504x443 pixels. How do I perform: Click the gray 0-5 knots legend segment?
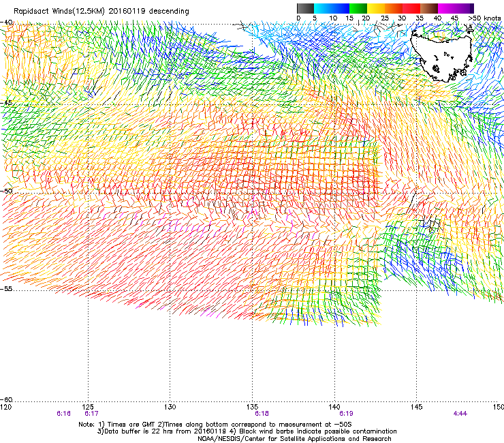[x=305, y=8]
